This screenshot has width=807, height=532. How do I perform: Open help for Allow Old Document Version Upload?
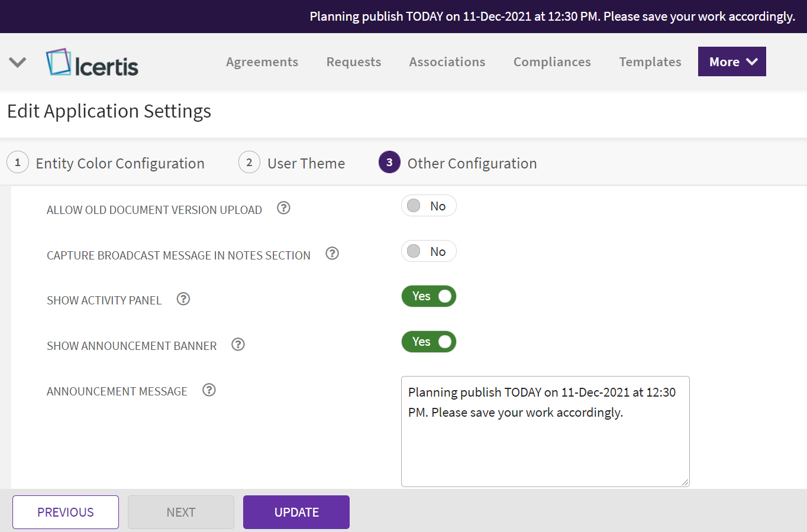pyautogui.click(x=283, y=208)
